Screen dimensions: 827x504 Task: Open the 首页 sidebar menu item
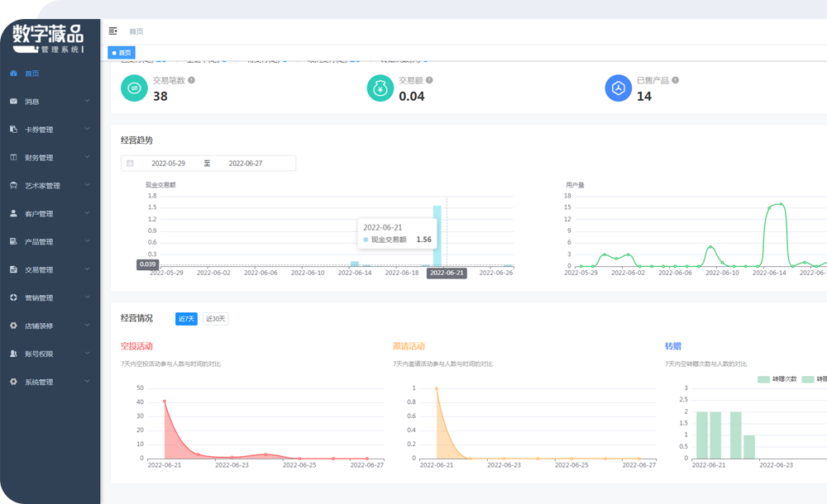coord(50,74)
